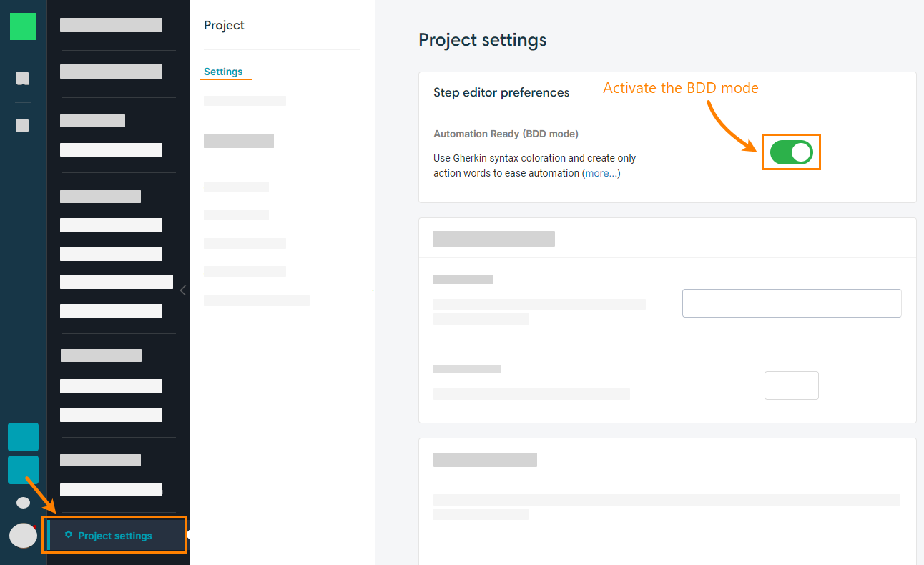Click the upper teal square sidebar icon

pos(22,436)
